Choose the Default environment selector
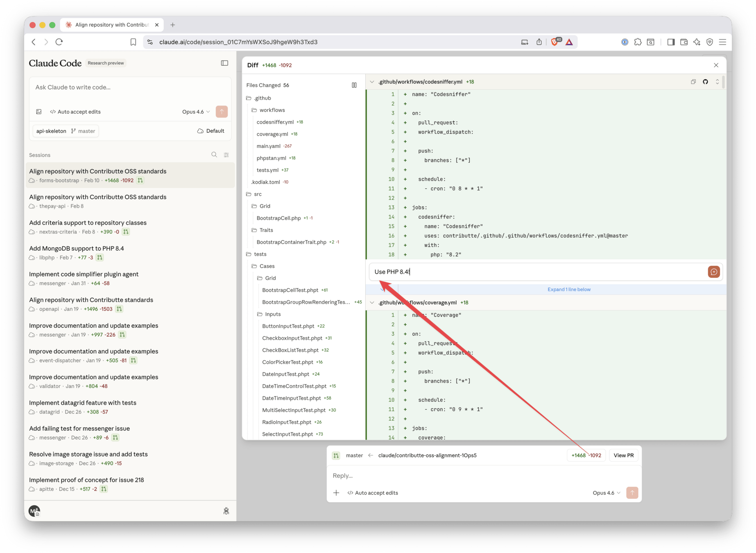This screenshot has height=553, width=756. [x=211, y=131]
